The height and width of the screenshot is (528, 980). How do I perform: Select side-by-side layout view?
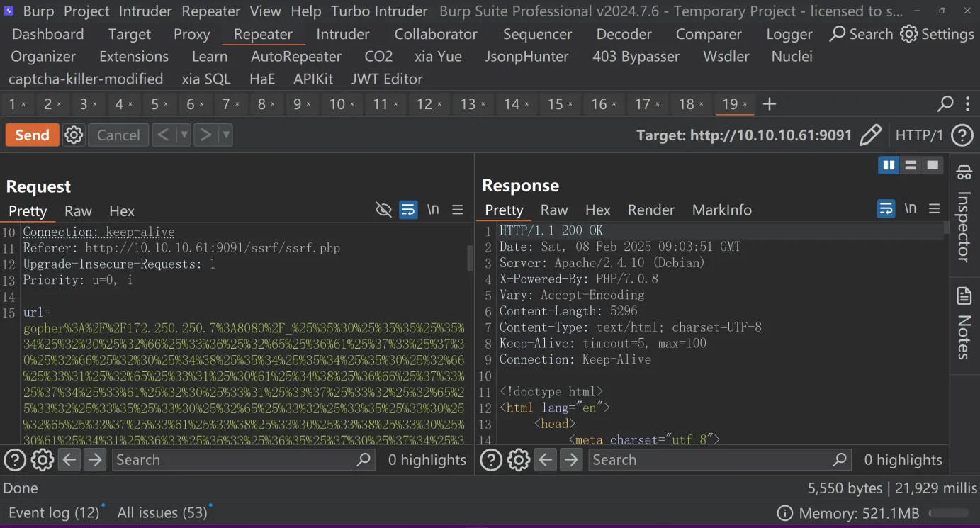tap(889, 165)
